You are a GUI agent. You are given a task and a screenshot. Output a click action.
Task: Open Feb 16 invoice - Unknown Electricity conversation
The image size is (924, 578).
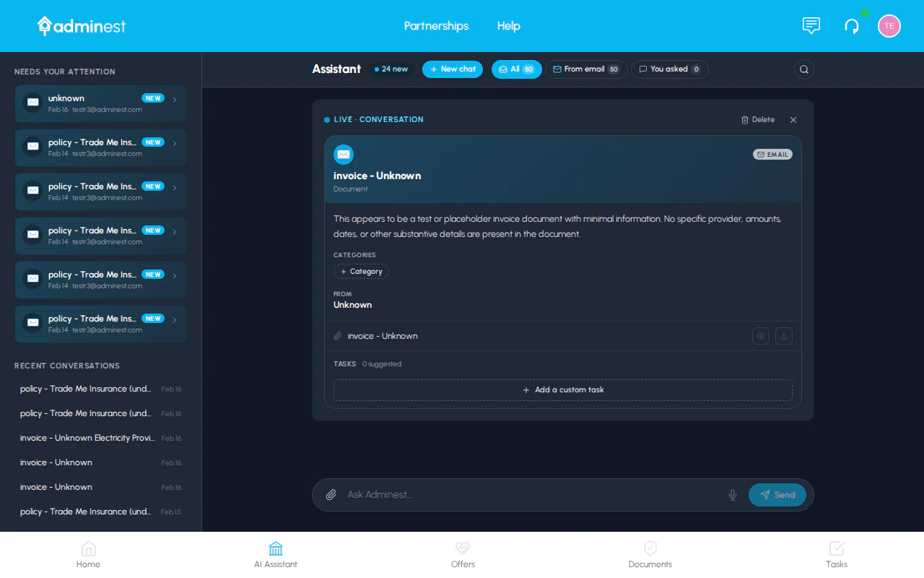[x=101, y=438]
